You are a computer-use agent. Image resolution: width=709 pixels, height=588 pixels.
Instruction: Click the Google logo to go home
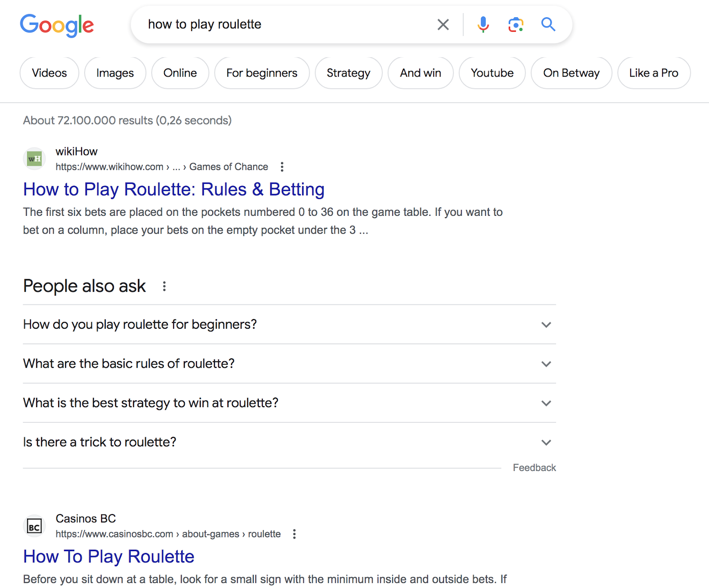(x=57, y=25)
